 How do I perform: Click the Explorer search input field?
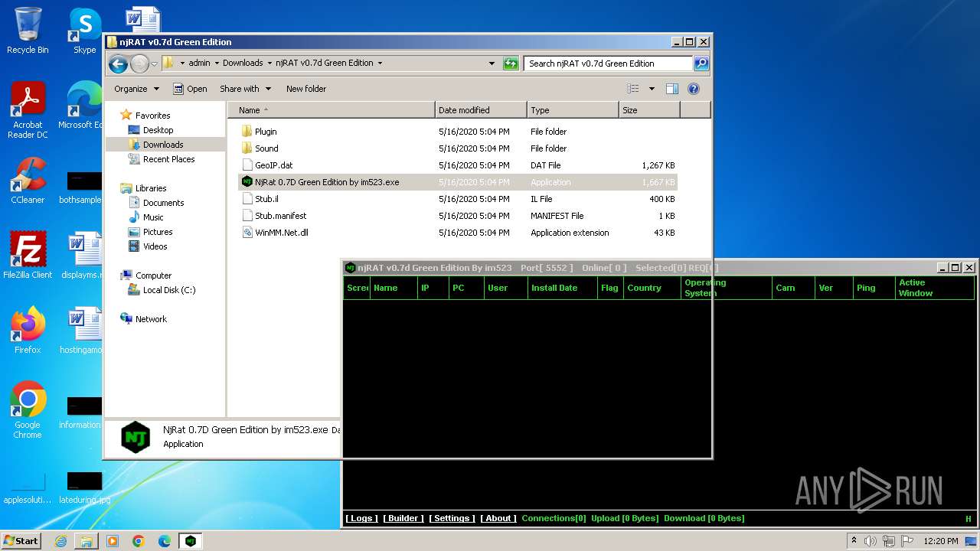click(608, 64)
